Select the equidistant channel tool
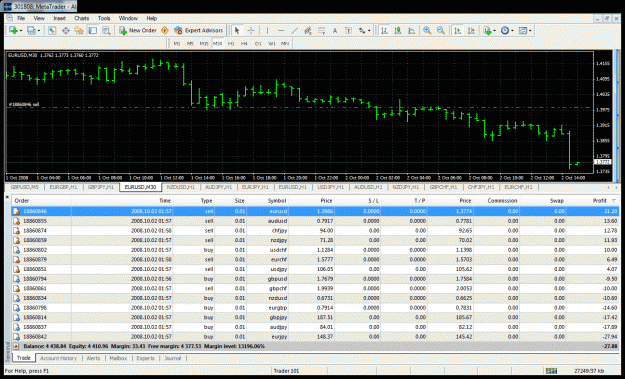Viewport: 625px width, 379px height. point(308,30)
